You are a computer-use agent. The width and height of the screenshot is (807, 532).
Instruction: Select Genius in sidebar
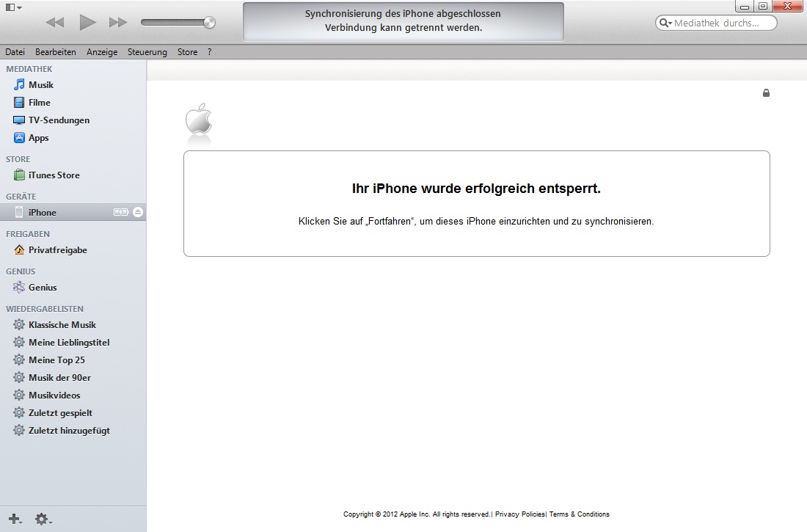43,288
